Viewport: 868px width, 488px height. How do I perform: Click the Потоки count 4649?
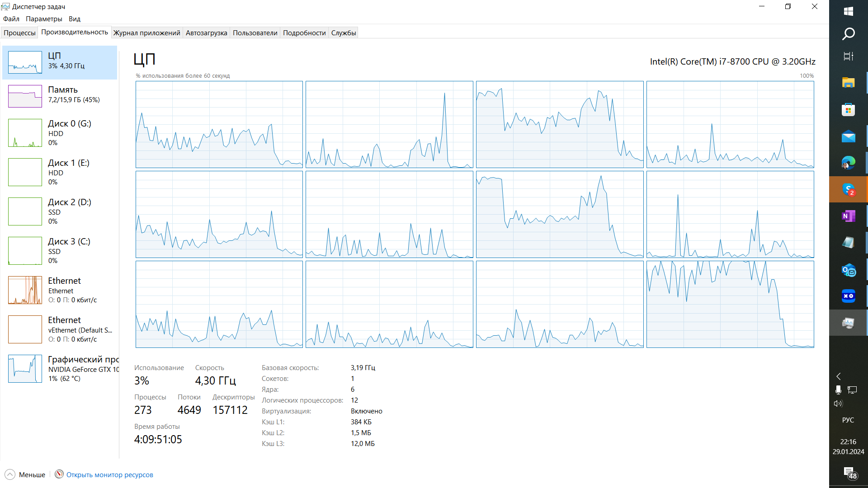(189, 410)
